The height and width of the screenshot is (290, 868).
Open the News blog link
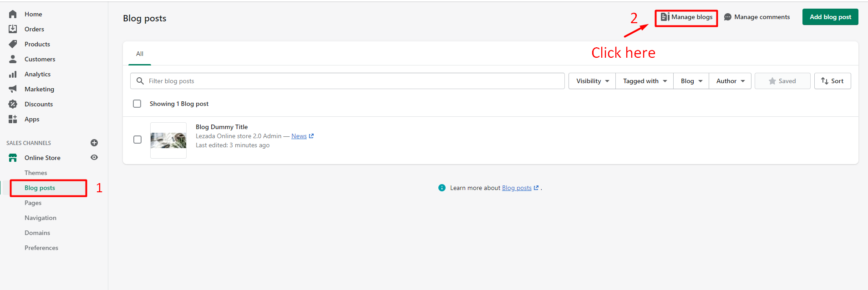coord(299,136)
